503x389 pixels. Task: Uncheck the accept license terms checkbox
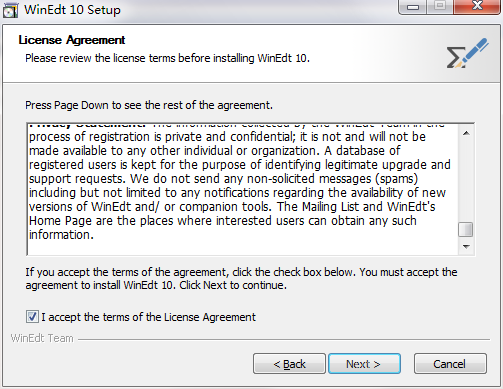[32, 317]
